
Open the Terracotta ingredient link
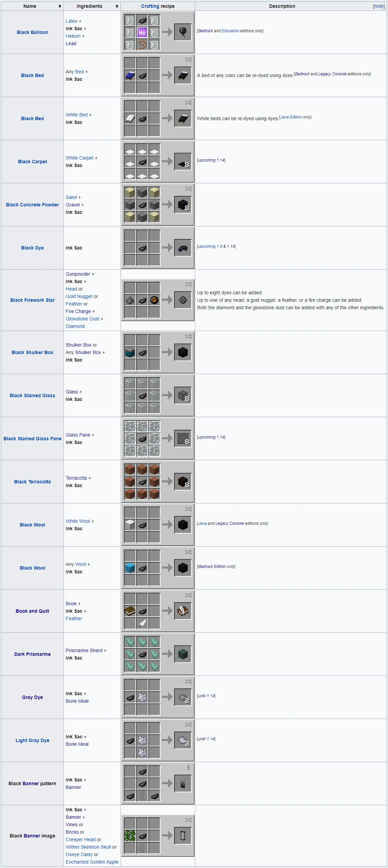[x=76, y=478]
